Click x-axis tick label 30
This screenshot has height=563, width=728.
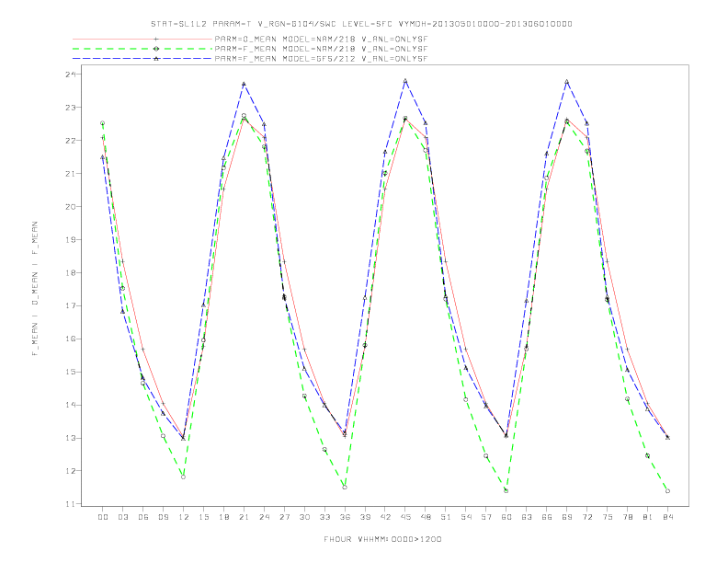[304, 517]
